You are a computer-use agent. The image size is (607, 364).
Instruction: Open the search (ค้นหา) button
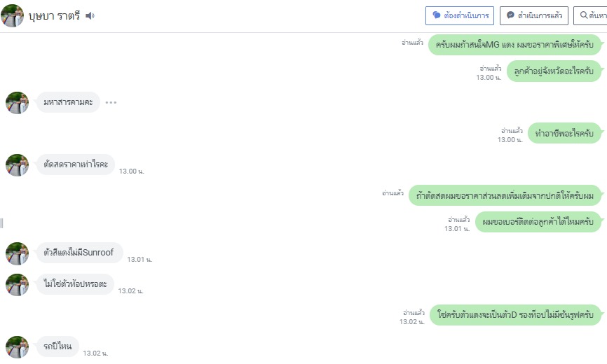(591, 15)
